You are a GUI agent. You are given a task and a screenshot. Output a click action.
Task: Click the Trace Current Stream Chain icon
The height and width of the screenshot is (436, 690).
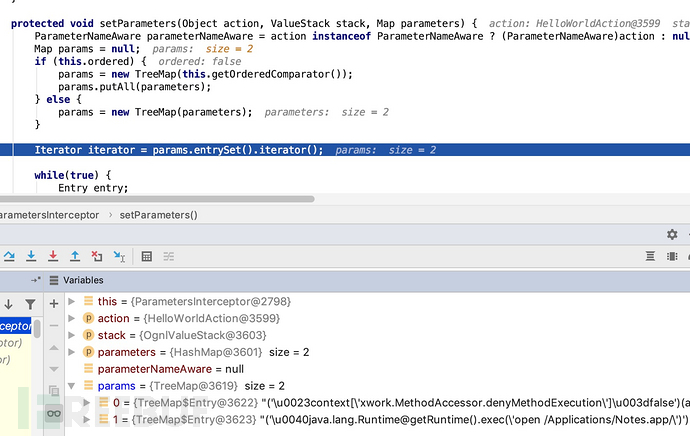click(x=169, y=256)
